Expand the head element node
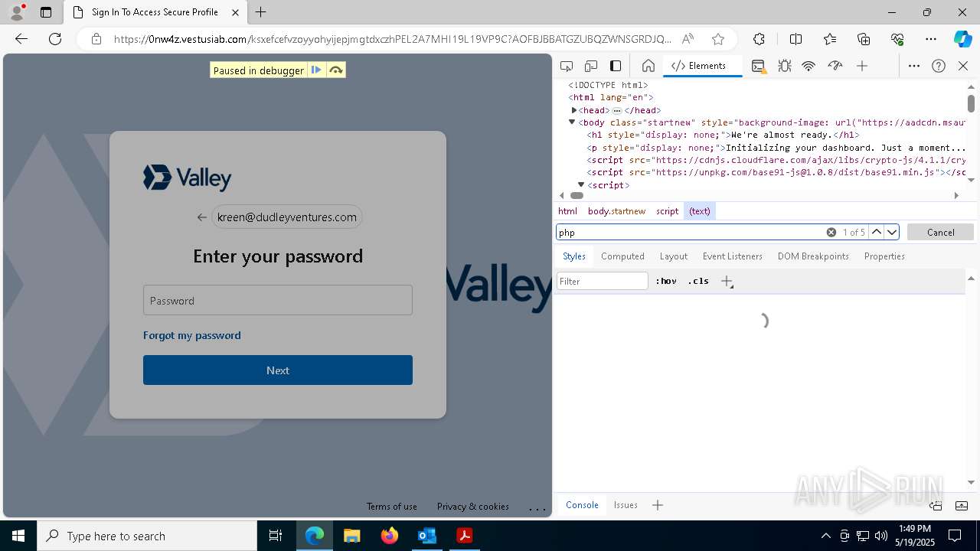 coord(573,110)
